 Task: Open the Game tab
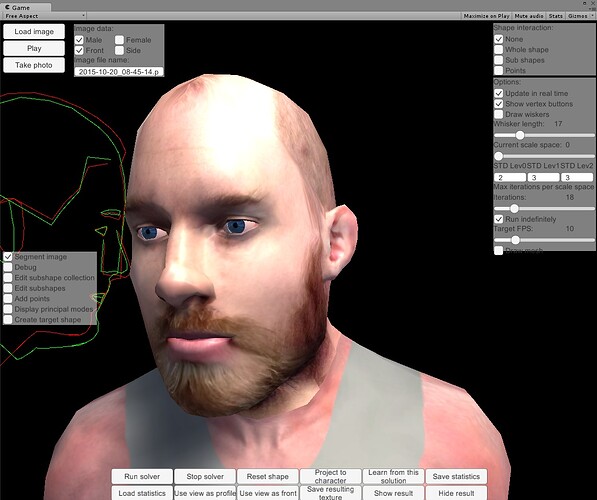(x=26, y=7)
